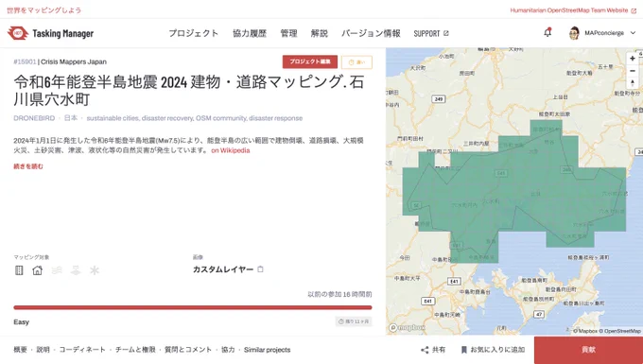643x364 pixels.
Task: Click the other features asterisk icon
Action: (x=95, y=270)
